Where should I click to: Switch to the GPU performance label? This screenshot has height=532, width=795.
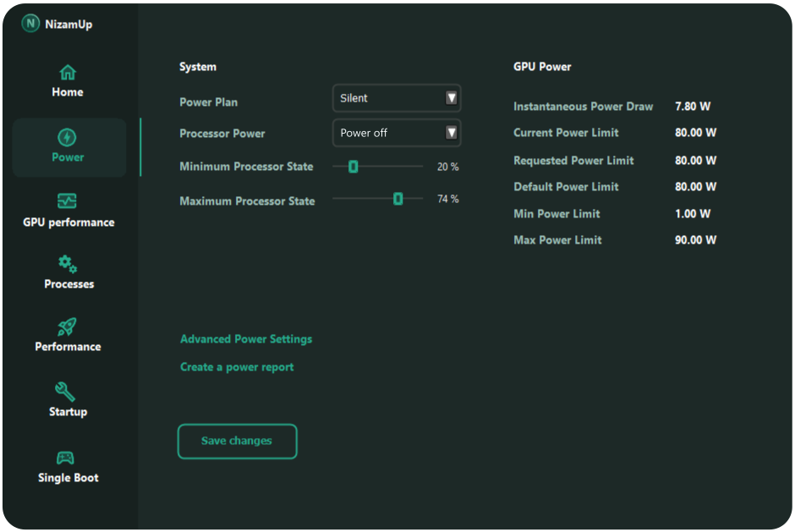pos(69,222)
